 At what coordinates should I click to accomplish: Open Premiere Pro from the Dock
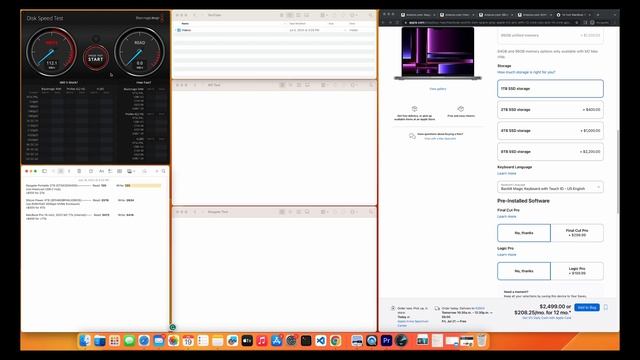[386, 340]
